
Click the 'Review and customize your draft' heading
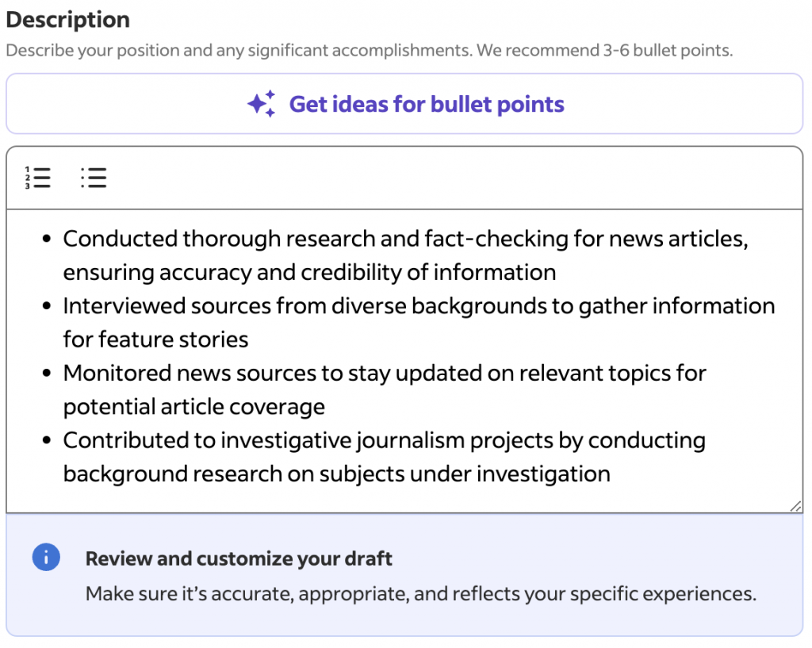(238, 558)
